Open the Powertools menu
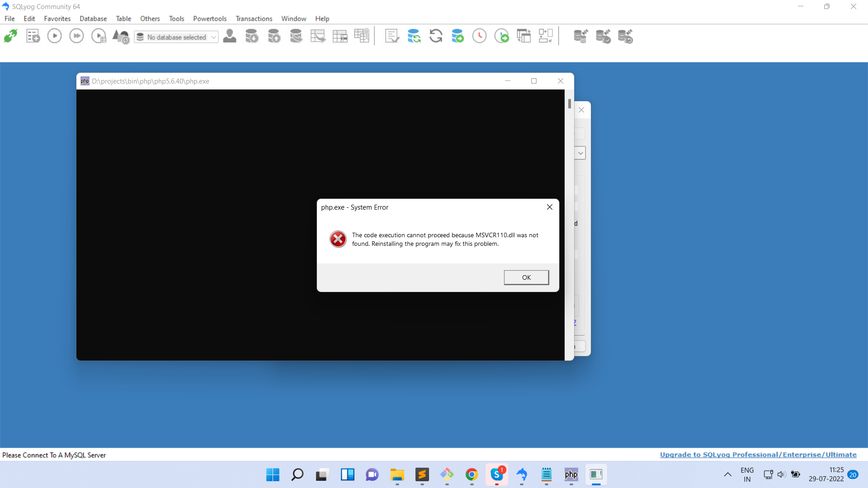Image resolution: width=868 pixels, height=488 pixels. click(210, 19)
